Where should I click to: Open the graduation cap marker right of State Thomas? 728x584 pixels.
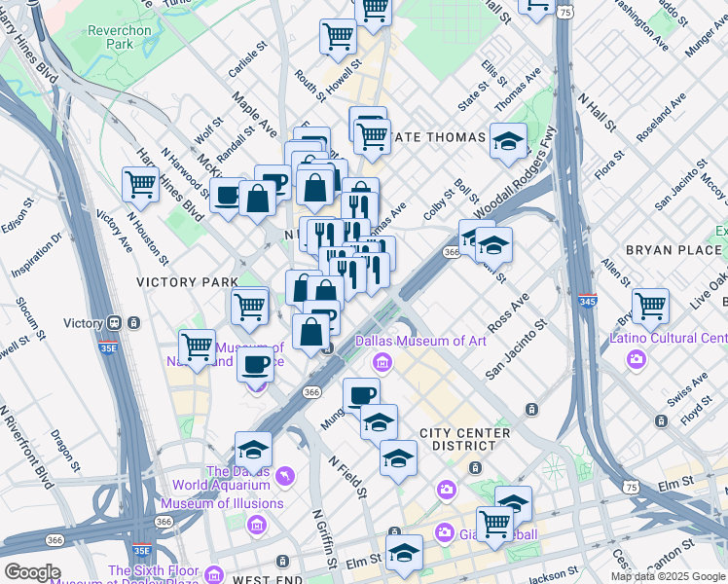(508, 141)
